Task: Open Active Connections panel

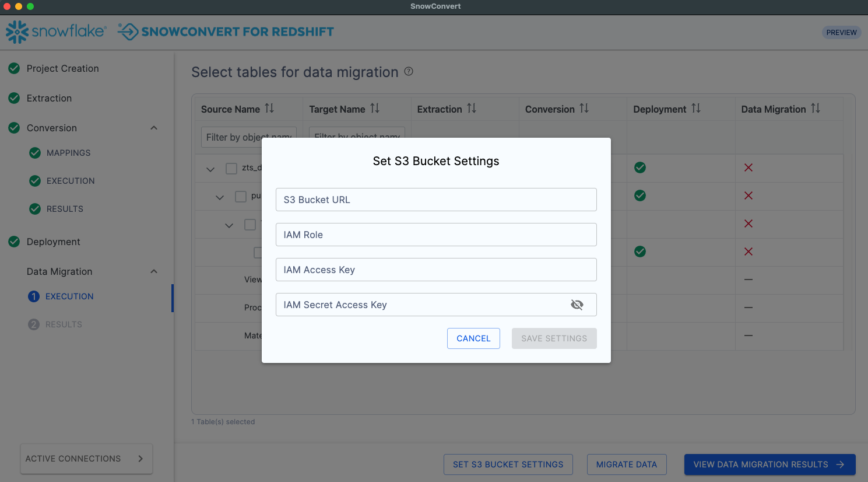Action: coord(86,459)
